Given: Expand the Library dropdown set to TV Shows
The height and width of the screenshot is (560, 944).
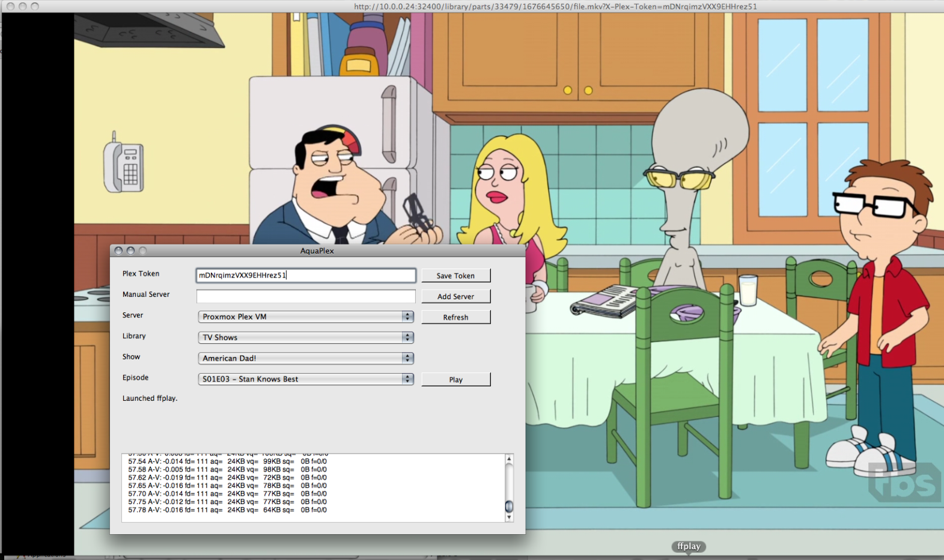Looking at the screenshot, I should click(x=306, y=338).
